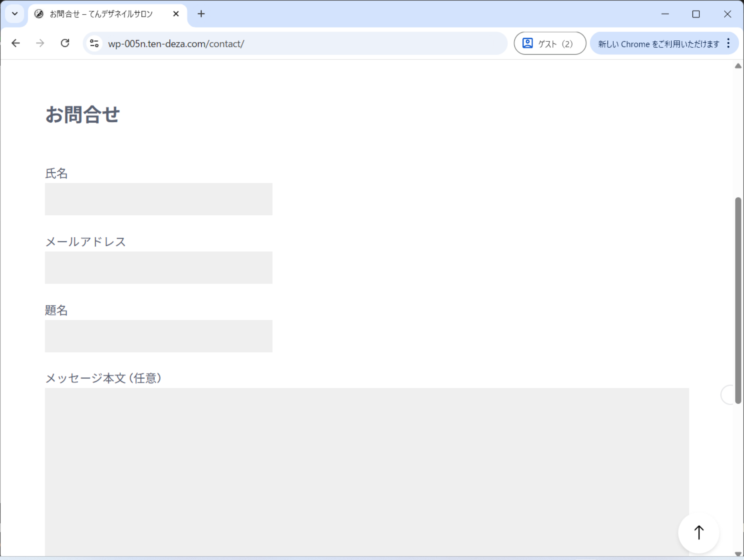Screen dimensions: 744x560
Task: Close the お問合せ tab
Action: [x=176, y=14]
